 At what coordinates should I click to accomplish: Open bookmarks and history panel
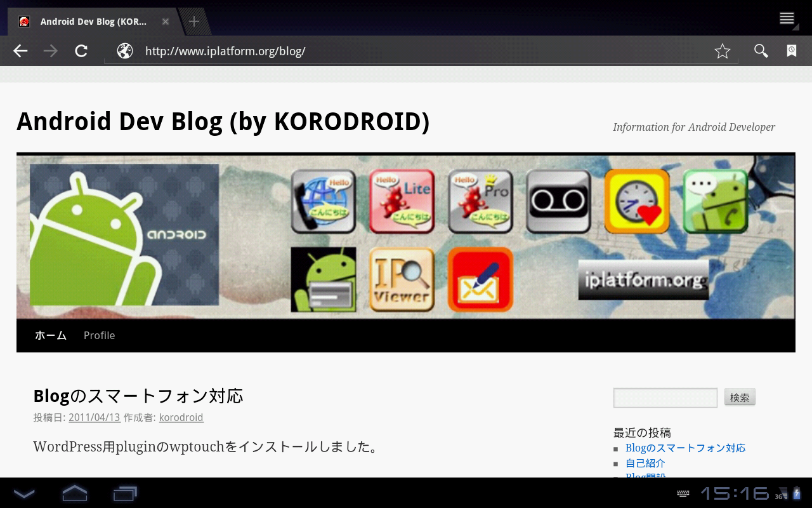pyautogui.click(x=792, y=51)
